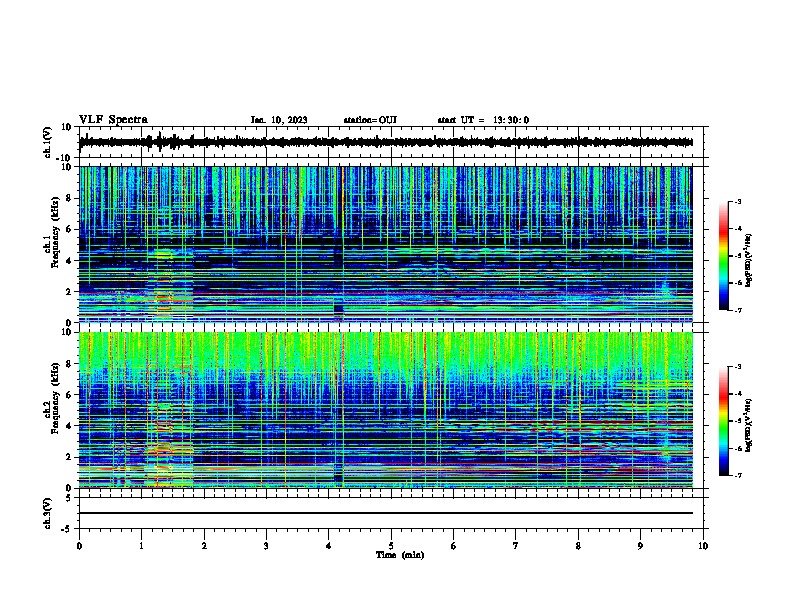Click the "2" kHz tick on ch.1 frequency axis
The image size is (792, 612).
(x=69, y=292)
